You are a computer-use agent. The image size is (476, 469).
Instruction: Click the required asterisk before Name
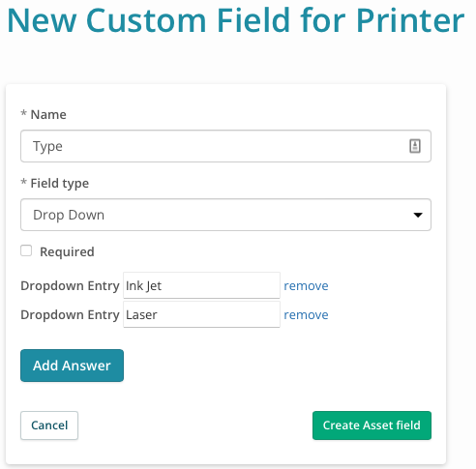pyautogui.click(x=23, y=113)
